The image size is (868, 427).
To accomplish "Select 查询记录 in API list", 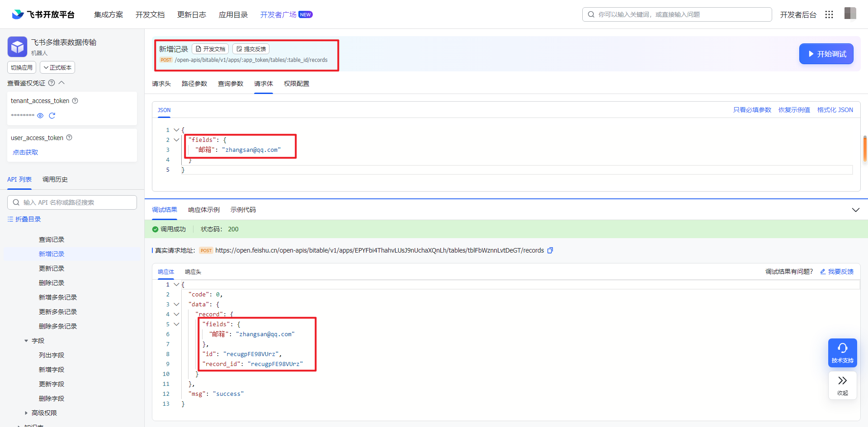I will click(x=52, y=239).
